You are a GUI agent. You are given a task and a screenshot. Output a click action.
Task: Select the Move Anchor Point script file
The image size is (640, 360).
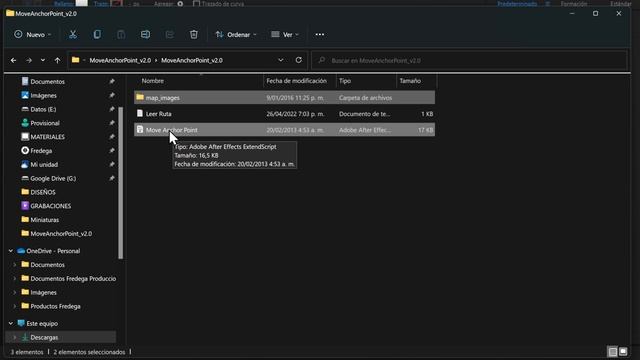(284, 130)
